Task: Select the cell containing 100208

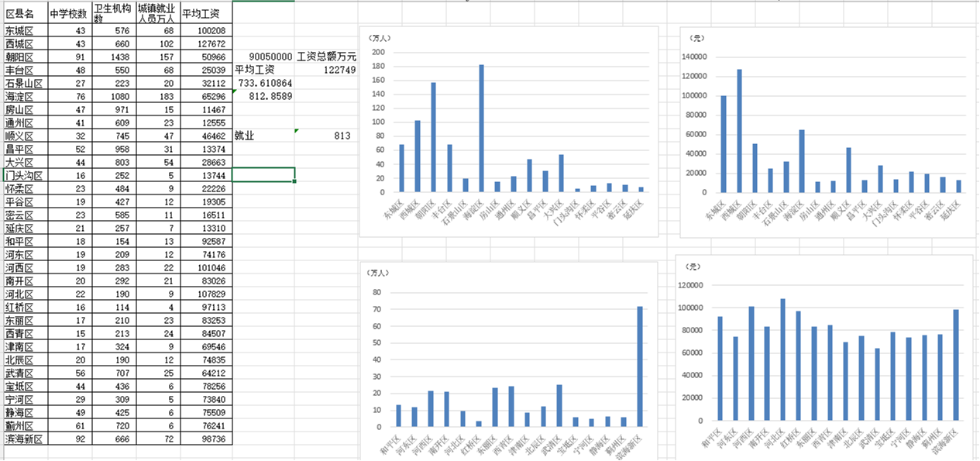Action: coord(206,31)
